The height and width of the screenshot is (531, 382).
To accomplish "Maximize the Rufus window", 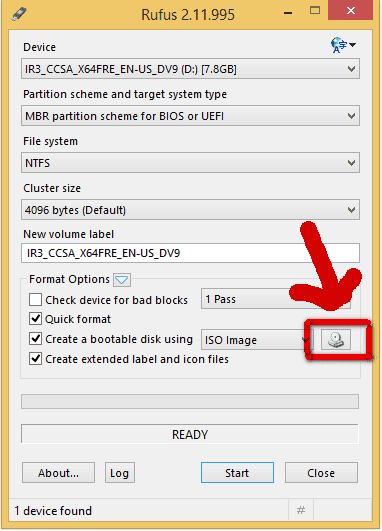I will [315, 11].
